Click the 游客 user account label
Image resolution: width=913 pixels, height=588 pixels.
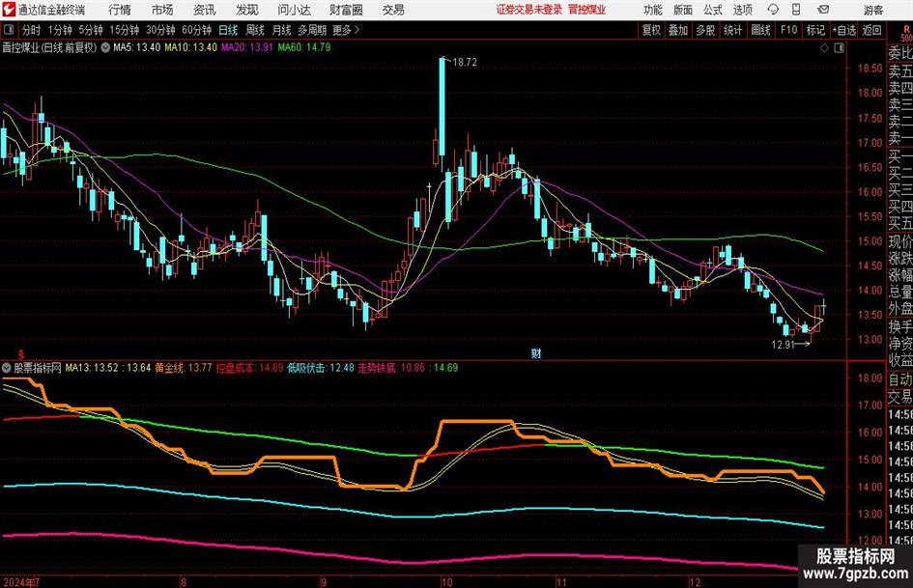click(873, 10)
